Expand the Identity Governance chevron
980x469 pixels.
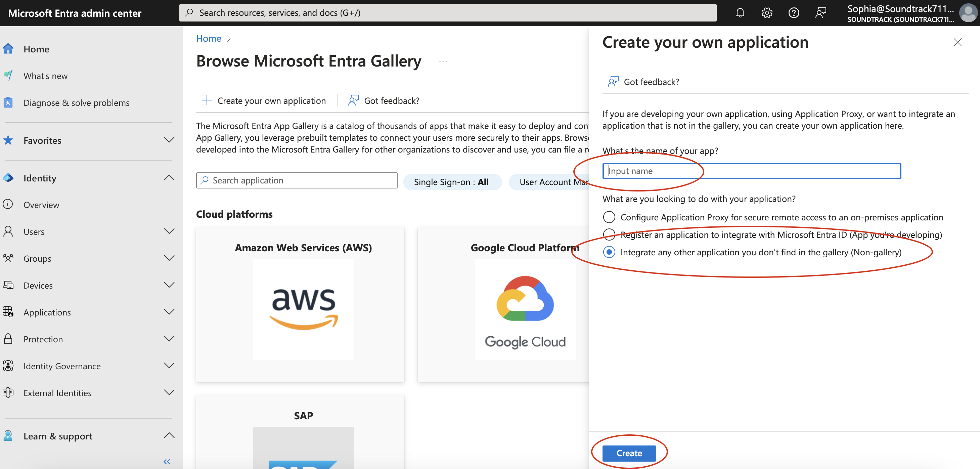pyautogui.click(x=169, y=366)
